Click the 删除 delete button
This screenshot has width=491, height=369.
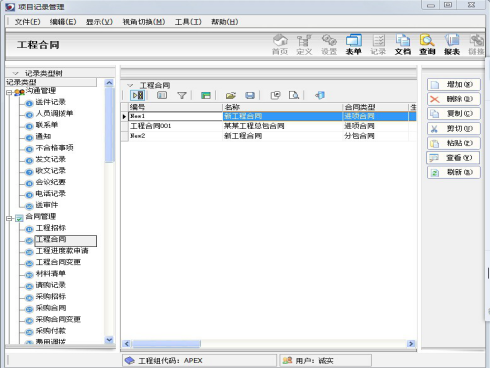454,99
